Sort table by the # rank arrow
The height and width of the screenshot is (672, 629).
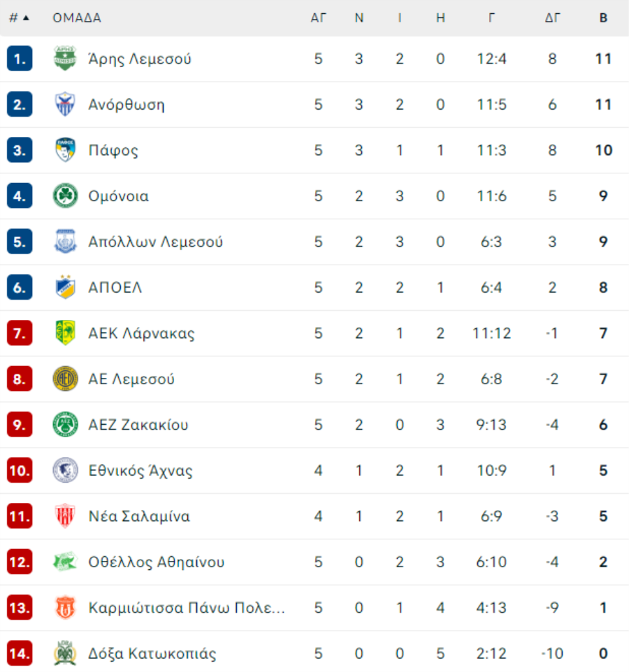(19, 18)
